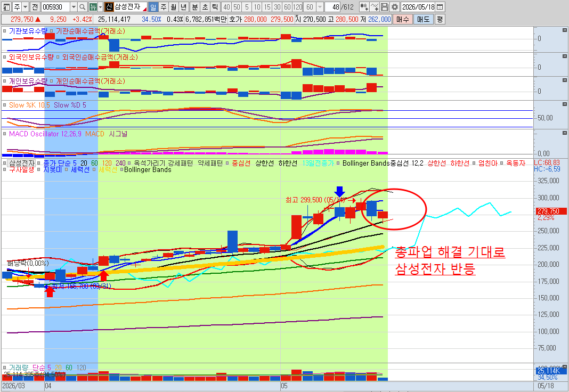Expand the dropdown next to 뉴 icon
Viewport: 569px width, 392px height.
[101, 7]
